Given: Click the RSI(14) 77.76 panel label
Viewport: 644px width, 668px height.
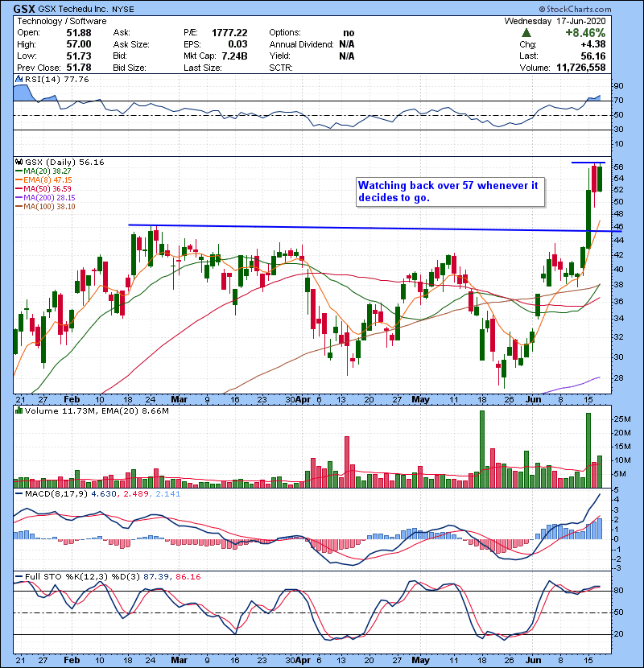Looking at the screenshot, I should (x=56, y=79).
